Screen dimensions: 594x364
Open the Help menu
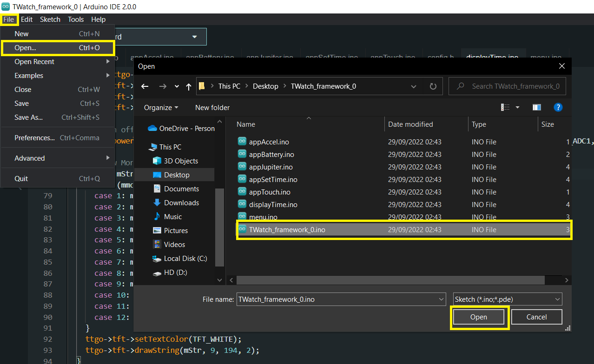coord(98,19)
